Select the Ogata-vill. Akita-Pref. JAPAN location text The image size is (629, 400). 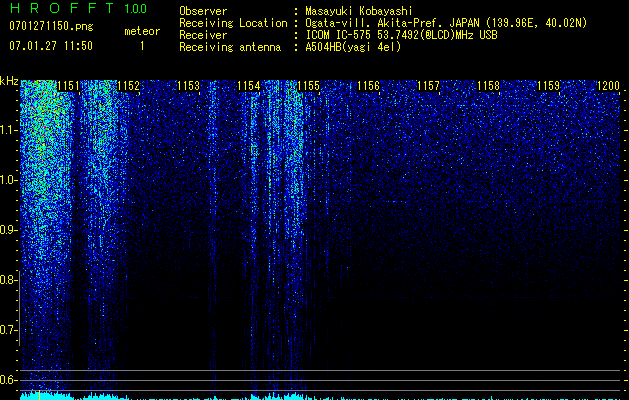click(446, 23)
